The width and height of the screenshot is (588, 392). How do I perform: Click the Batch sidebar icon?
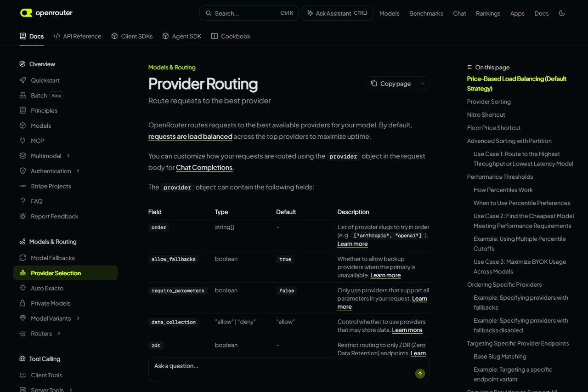point(23,96)
